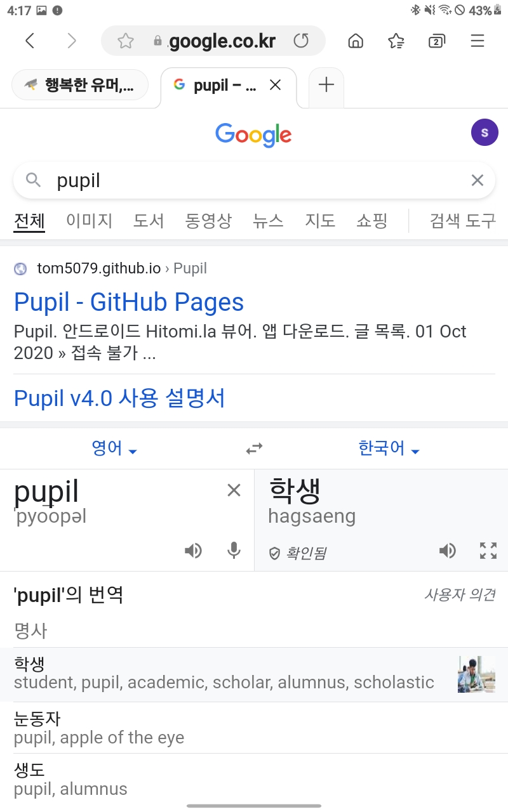Screen dimensions: 508x812
Task: Bookmark this page with the address-bar star
Action: click(126, 41)
